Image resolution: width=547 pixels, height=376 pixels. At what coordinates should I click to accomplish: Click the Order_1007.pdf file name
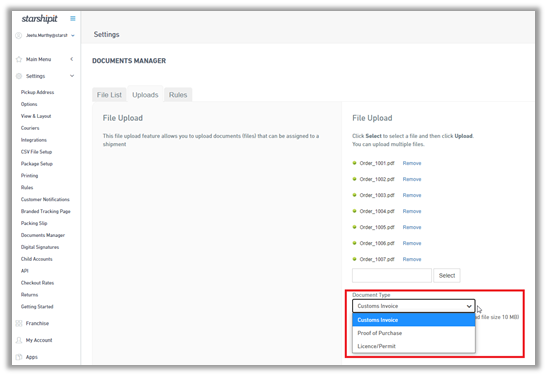(377, 260)
